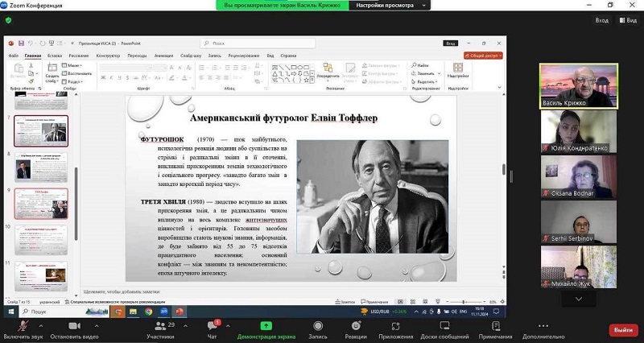Click slide thumbnail panel scrollbar

click(76, 205)
